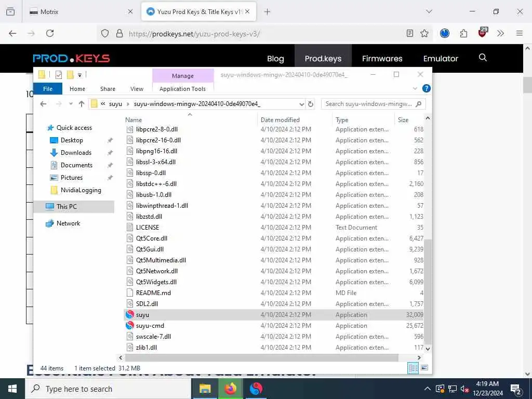This screenshot has width=532, height=399.
Task: Switch to large icons view layout
Action: click(424, 368)
